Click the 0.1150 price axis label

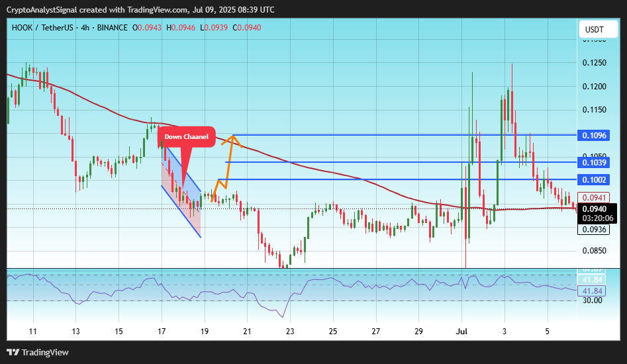[594, 109]
